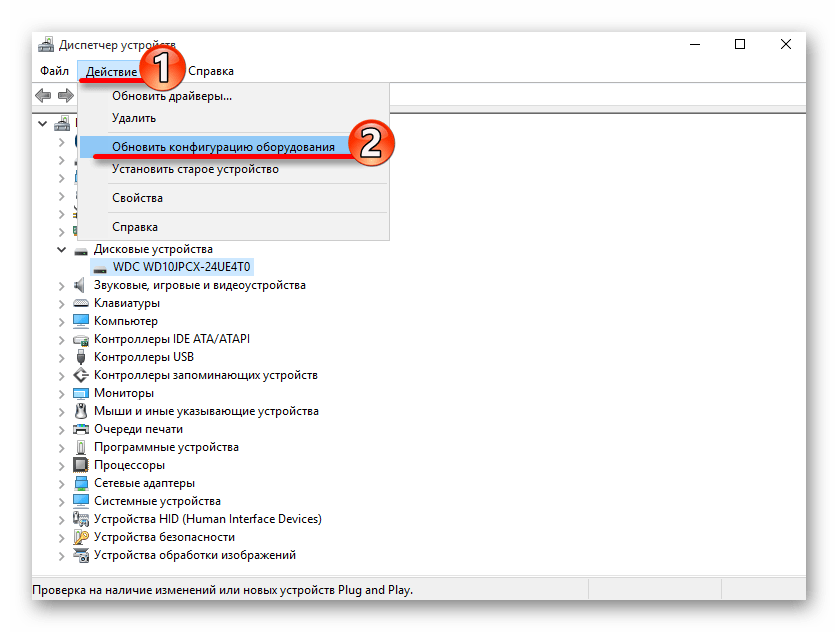Click the chip icon for Процессоры
This screenshot has width=838, height=632.
[x=81, y=465]
